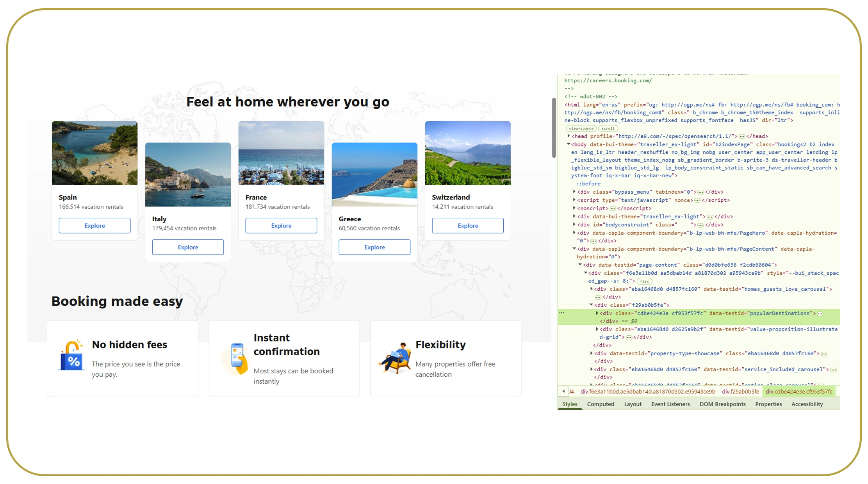Click the ellipsis badge in the noscript row

click(x=613, y=208)
